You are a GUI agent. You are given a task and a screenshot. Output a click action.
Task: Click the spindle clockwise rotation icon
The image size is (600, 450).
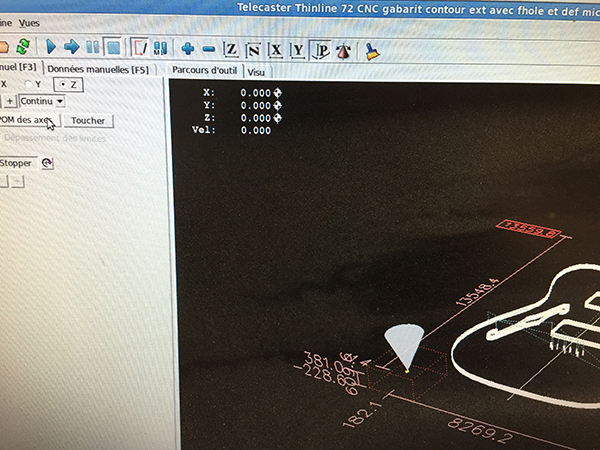coord(47,163)
